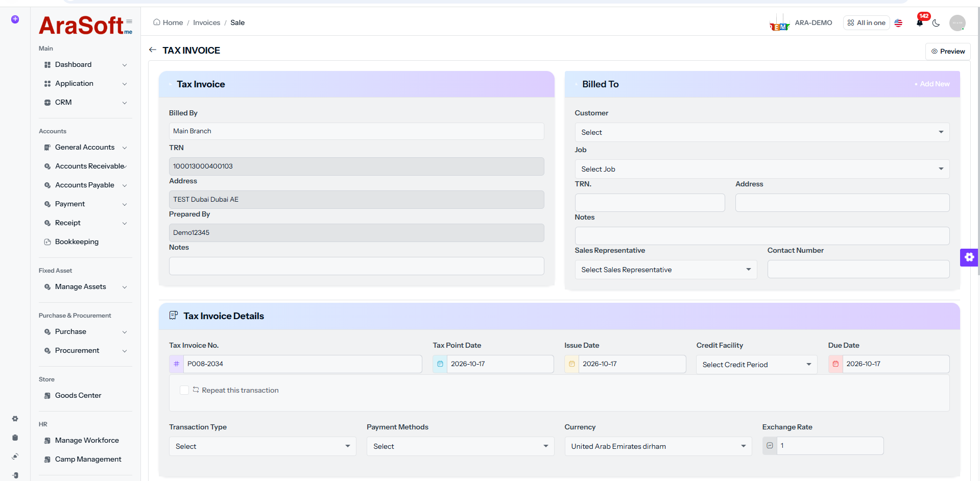Expand Accounts Payable menu

[x=85, y=185]
